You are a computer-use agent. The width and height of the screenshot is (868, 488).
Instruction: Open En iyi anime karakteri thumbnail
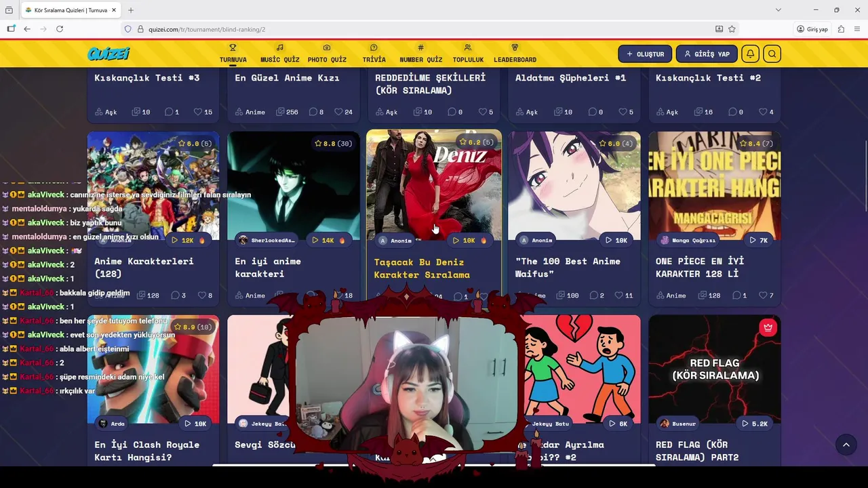(294, 186)
